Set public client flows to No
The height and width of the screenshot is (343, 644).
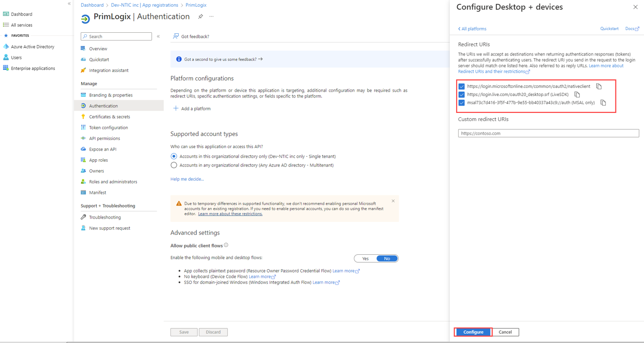387,259
